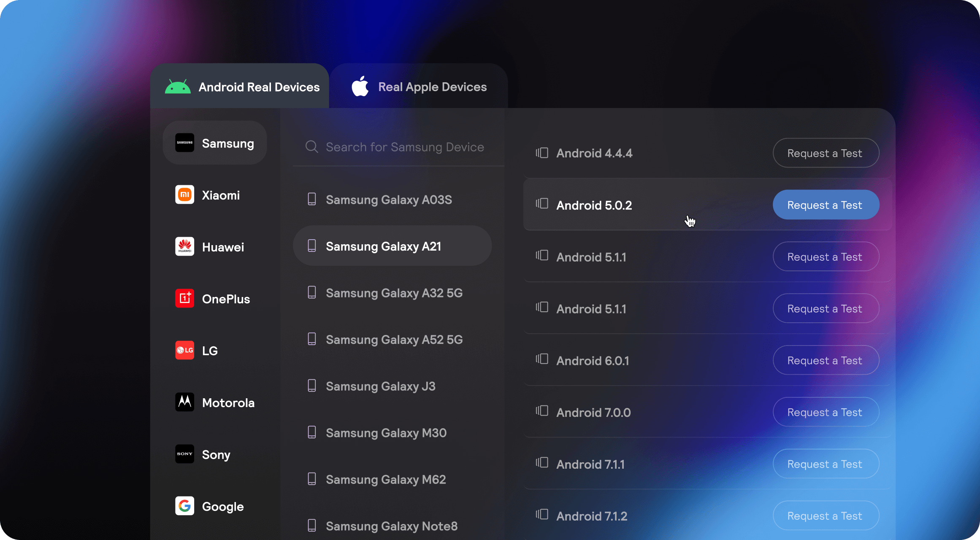Click the Android 7.0.0 version label

(x=593, y=413)
